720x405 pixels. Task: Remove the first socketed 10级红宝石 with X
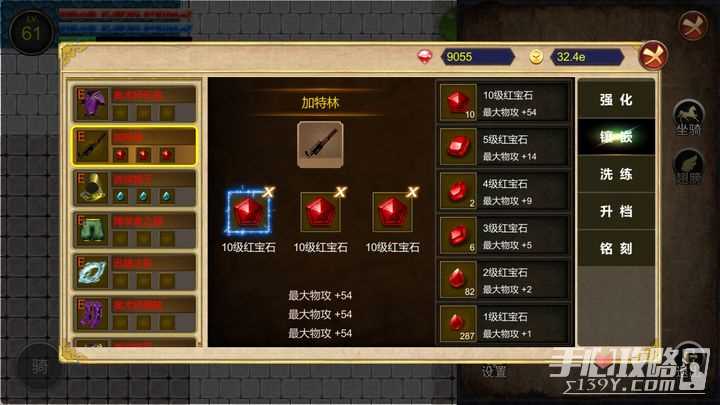coord(269,192)
